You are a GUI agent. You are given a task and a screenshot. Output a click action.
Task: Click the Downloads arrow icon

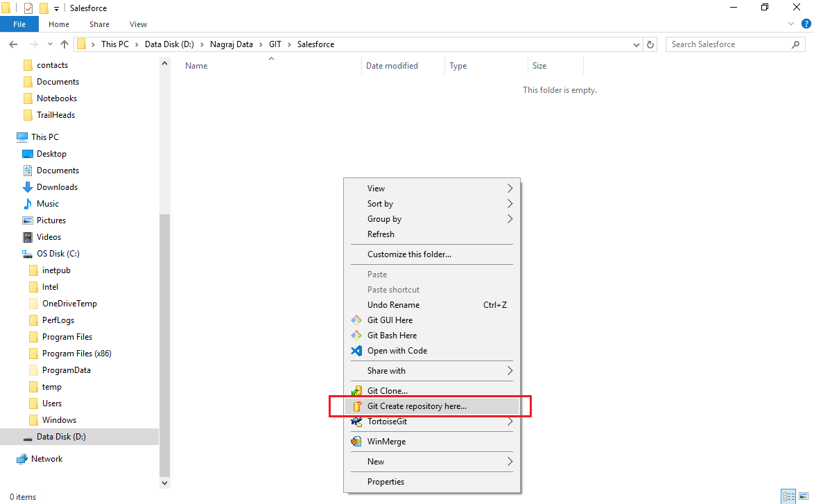[x=28, y=187]
